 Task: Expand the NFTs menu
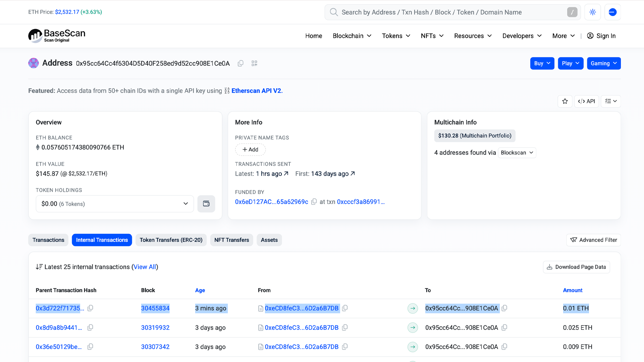[432, 36]
